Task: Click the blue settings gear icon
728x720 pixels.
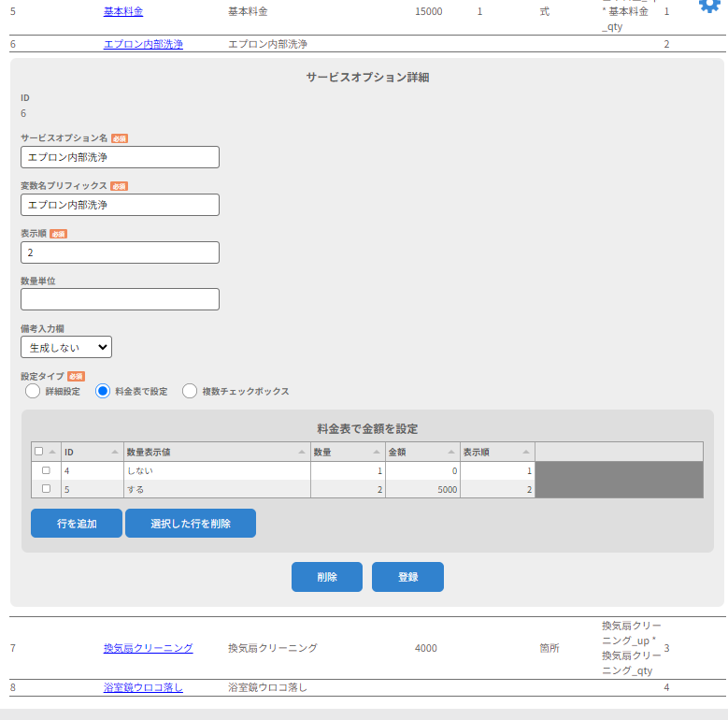Action: click(709, 5)
